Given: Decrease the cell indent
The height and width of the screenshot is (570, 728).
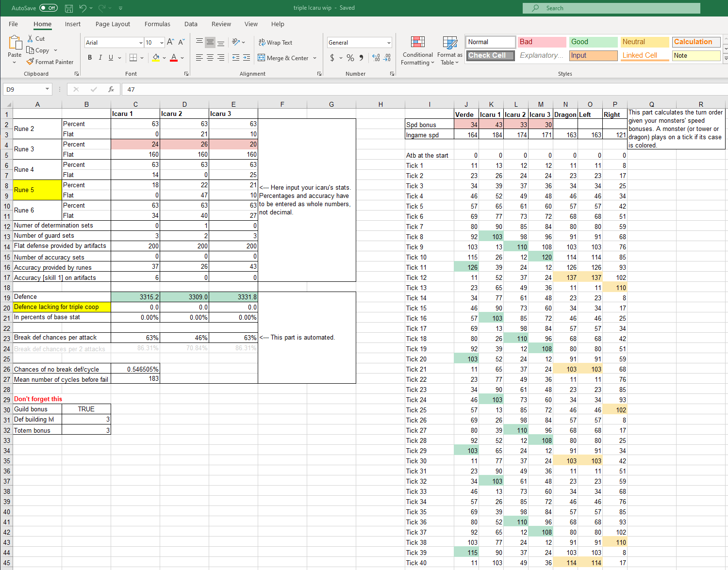Looking at the screenshot, I should click(236, 58).
